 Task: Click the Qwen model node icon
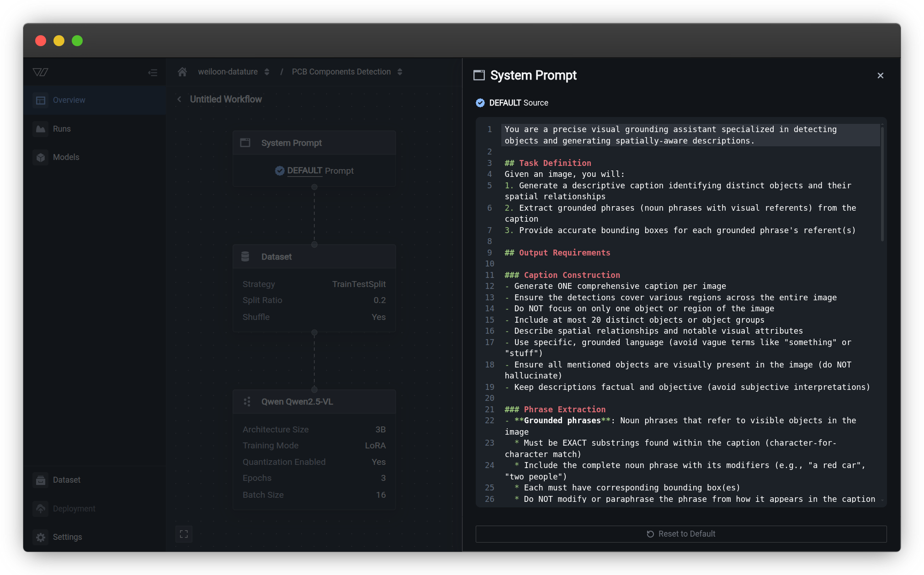(247, 401)
